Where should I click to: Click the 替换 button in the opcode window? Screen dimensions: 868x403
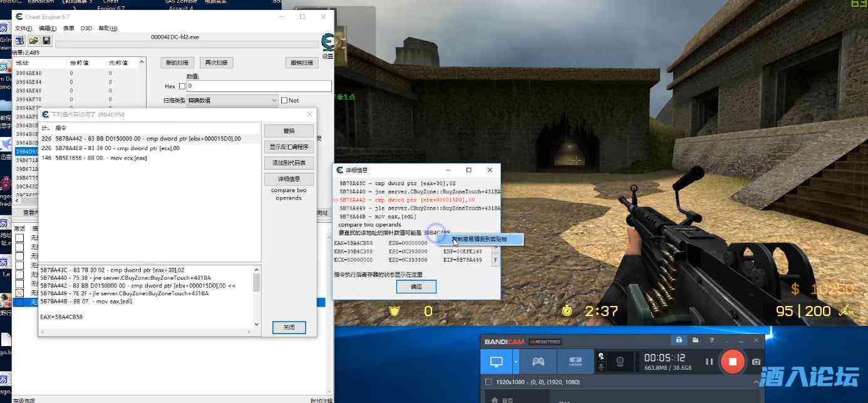point(289,131)
